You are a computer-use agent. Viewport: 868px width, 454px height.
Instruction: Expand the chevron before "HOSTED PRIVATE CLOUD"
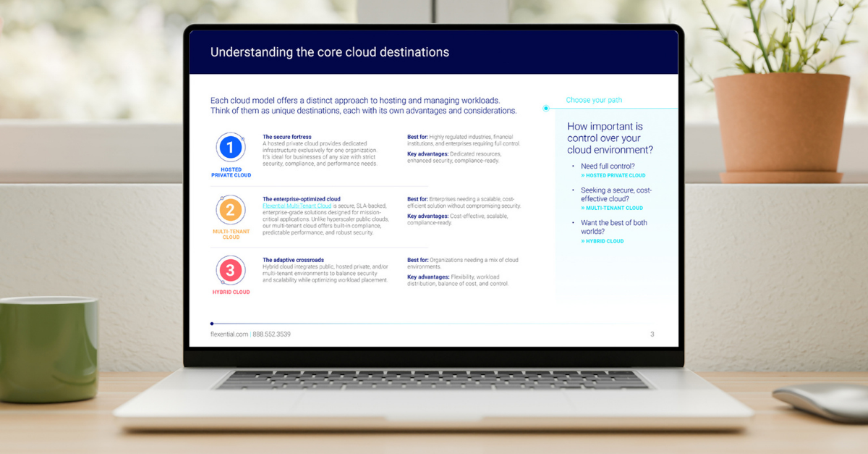tap(583, 175)
